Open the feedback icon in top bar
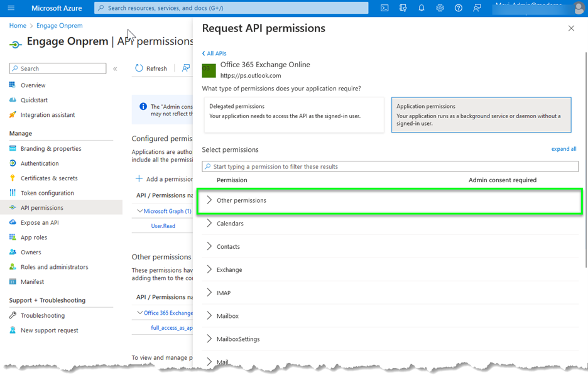The image size is (588, 375). 477,8
